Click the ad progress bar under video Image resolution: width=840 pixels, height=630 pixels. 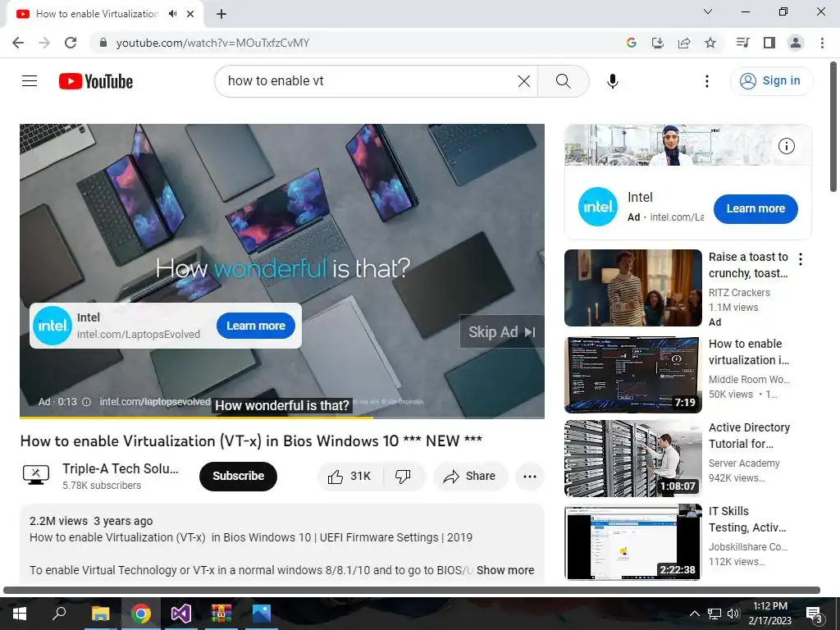[282, 418]
